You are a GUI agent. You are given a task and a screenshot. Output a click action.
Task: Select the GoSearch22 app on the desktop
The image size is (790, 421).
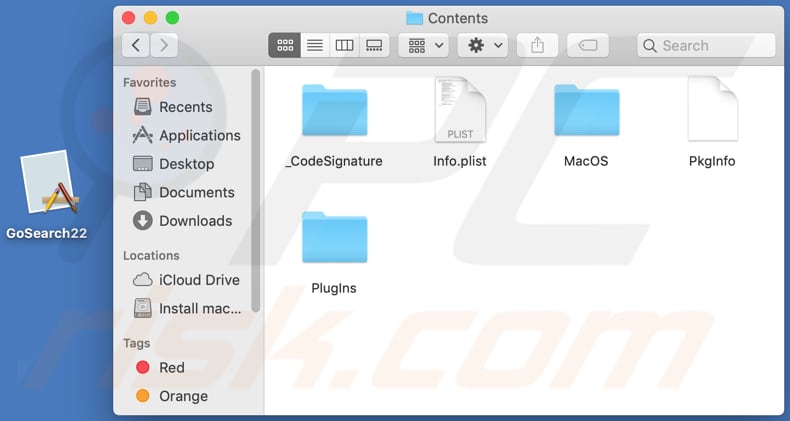tap(49, 183)
